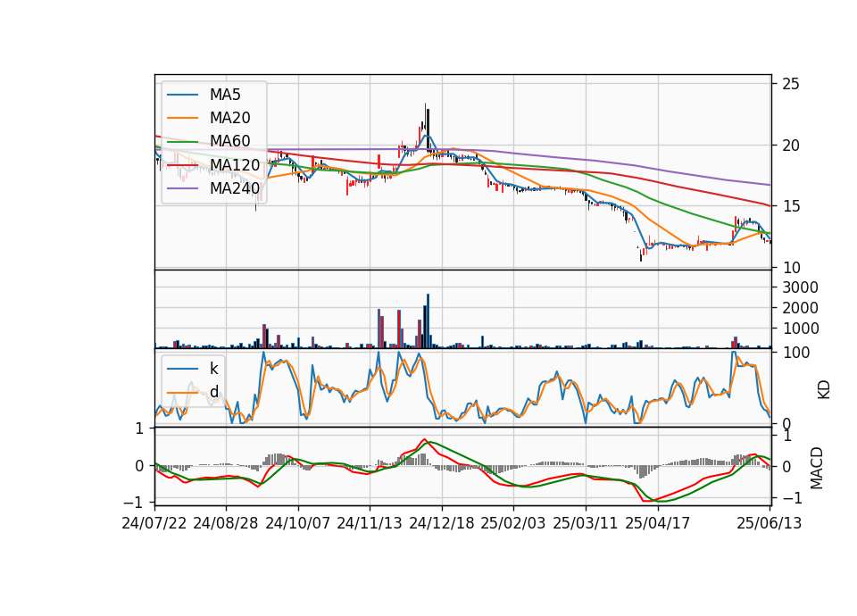Click the volume axis value 1000
Viewport: 857px width, 616px height.
pos(800,329)
